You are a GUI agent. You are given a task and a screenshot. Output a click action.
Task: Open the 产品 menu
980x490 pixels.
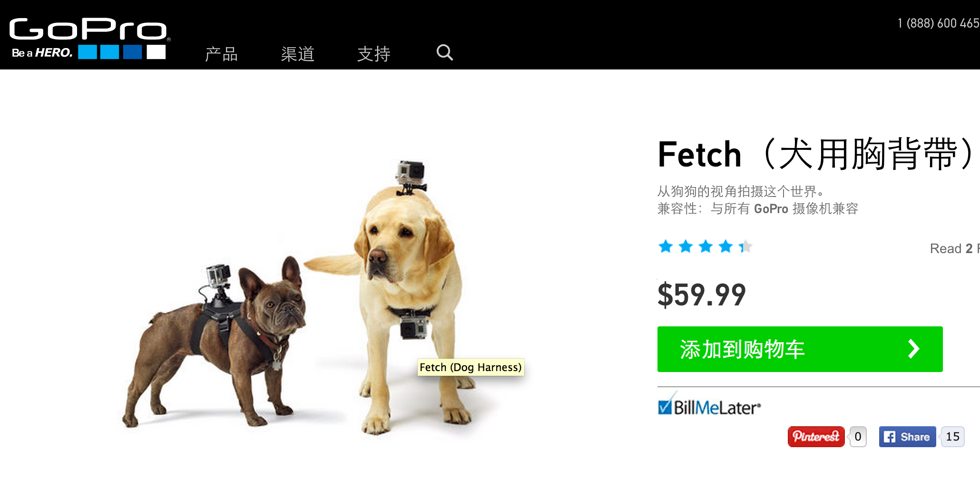pos(221,54)
